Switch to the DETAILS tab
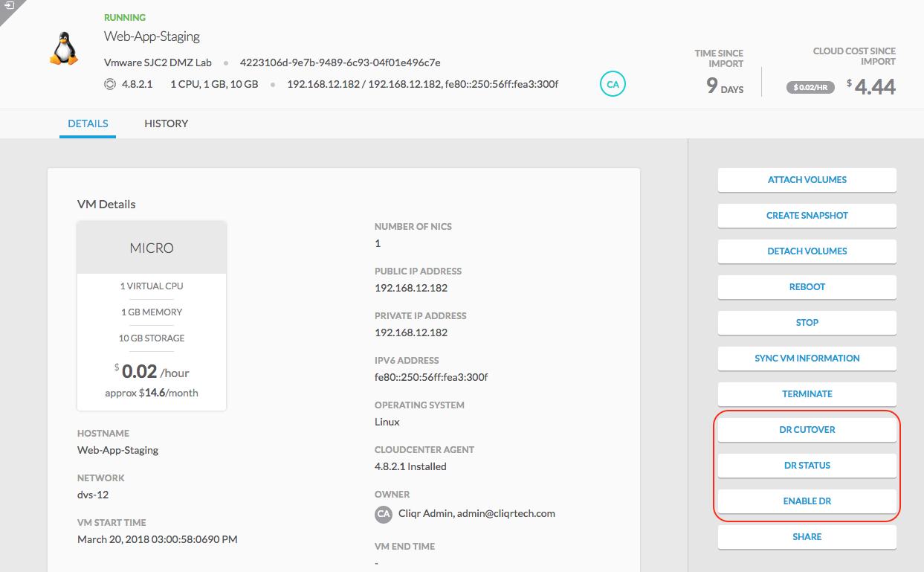 [x=88, y=123]
